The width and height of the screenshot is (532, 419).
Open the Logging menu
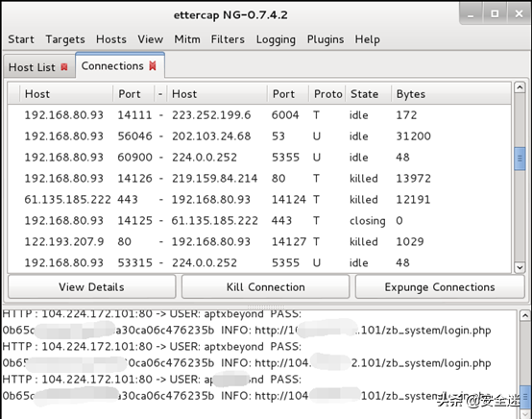click(x=276, y=39)
